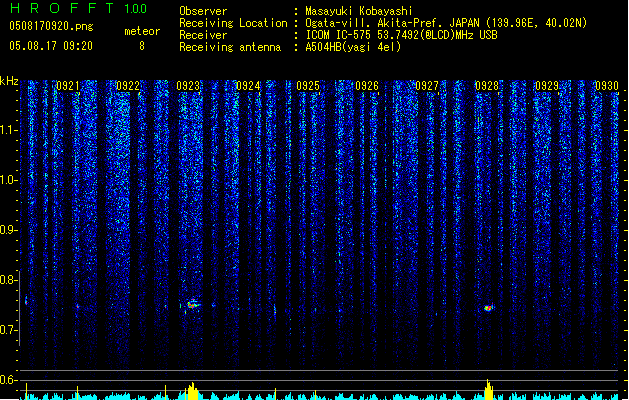Click the 0.6 kHz axis label
The height and width of the screenshot is (400, 629).
click(8, 380)
